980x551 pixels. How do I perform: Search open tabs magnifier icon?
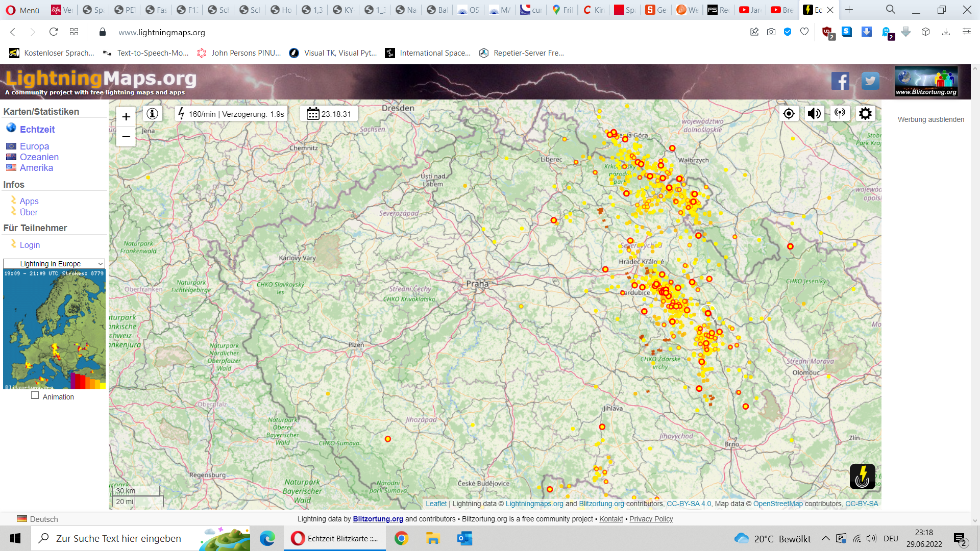(x=890, y=10)
